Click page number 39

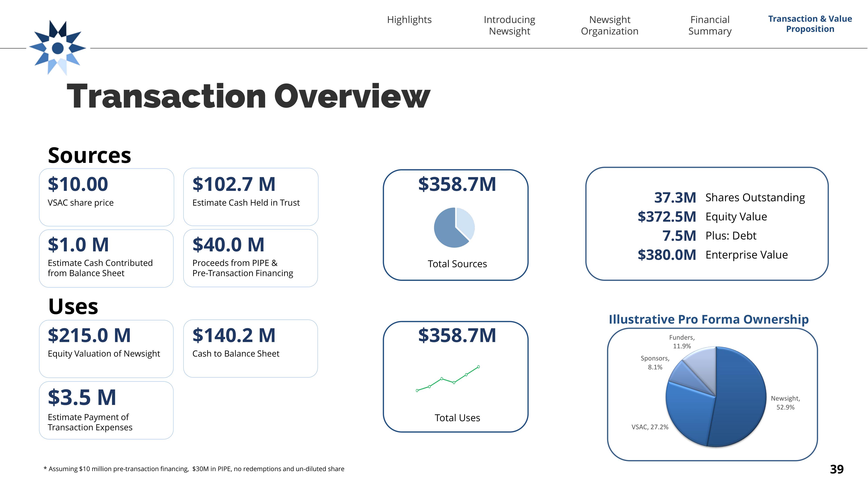click(837, 469)
